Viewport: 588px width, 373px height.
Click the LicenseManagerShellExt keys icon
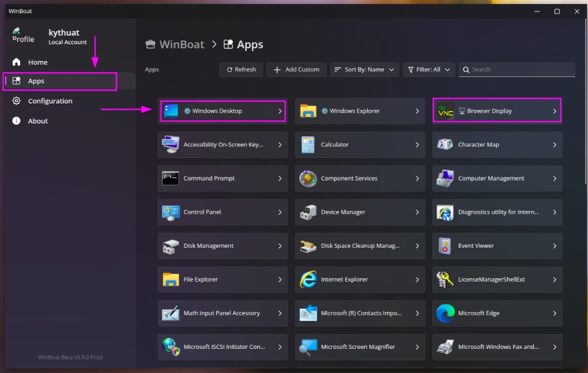coord(445,279)
